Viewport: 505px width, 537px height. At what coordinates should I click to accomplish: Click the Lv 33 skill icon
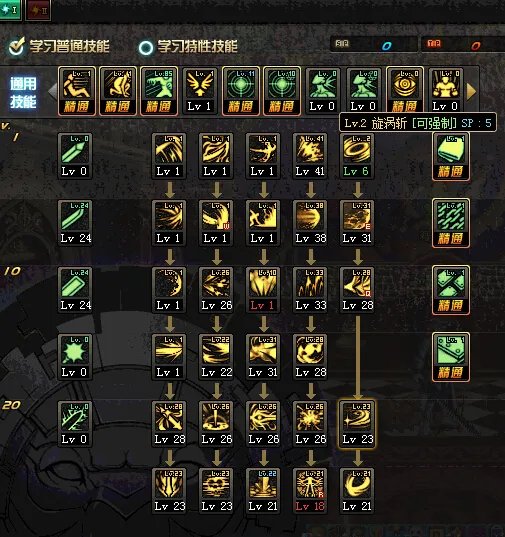(310, 290)
